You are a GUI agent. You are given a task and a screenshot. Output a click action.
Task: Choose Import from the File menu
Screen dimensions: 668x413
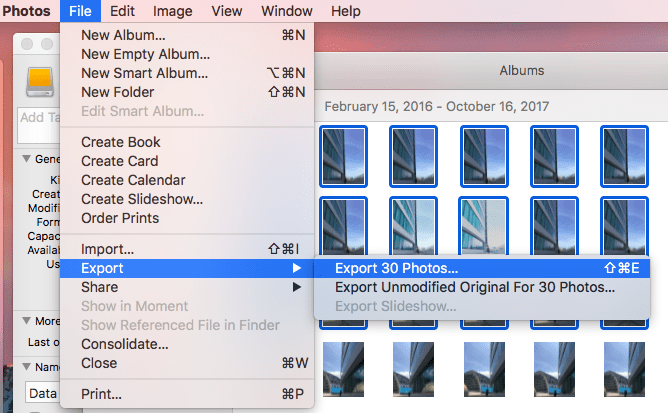[107, 249]
